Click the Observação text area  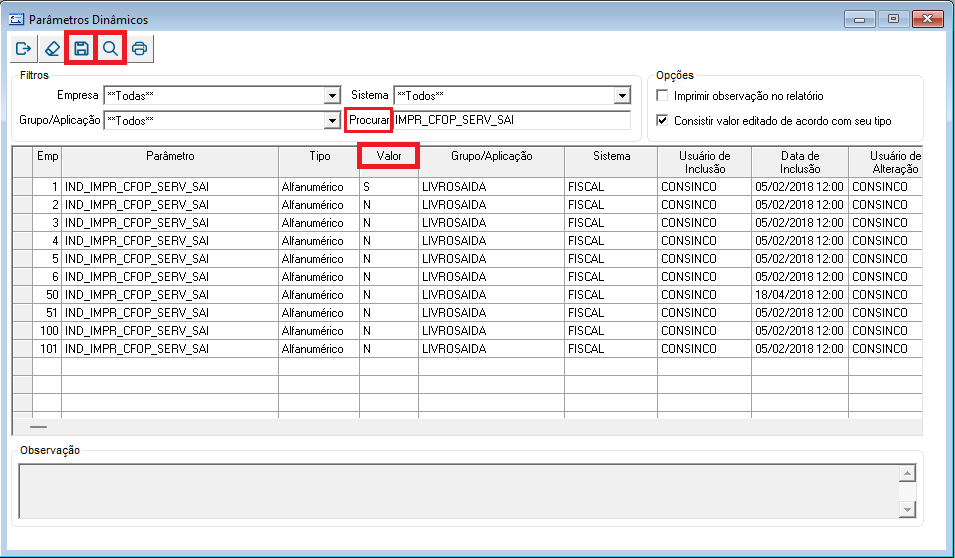point(459,491)
